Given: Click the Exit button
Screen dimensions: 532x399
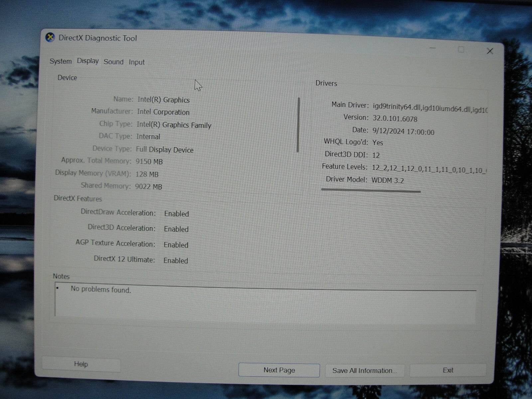Looking at the screenshot, I should tap(448, 370).
